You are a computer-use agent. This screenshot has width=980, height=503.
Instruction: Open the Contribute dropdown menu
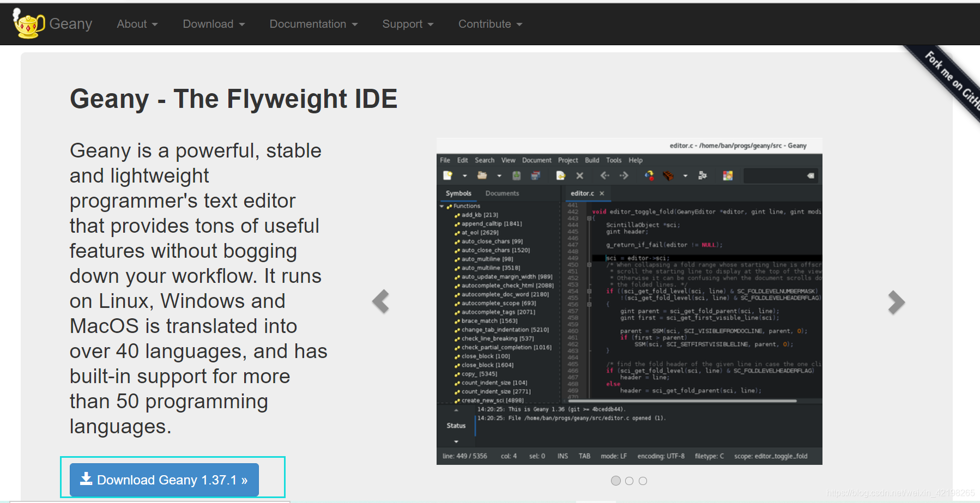click(490, 24)
